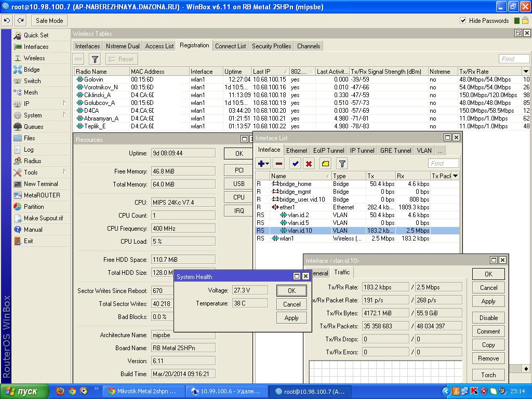Screen dimensions: 532x399
Task: Open the VLAN tab in Interface List
Action: (x=424, y=151)
